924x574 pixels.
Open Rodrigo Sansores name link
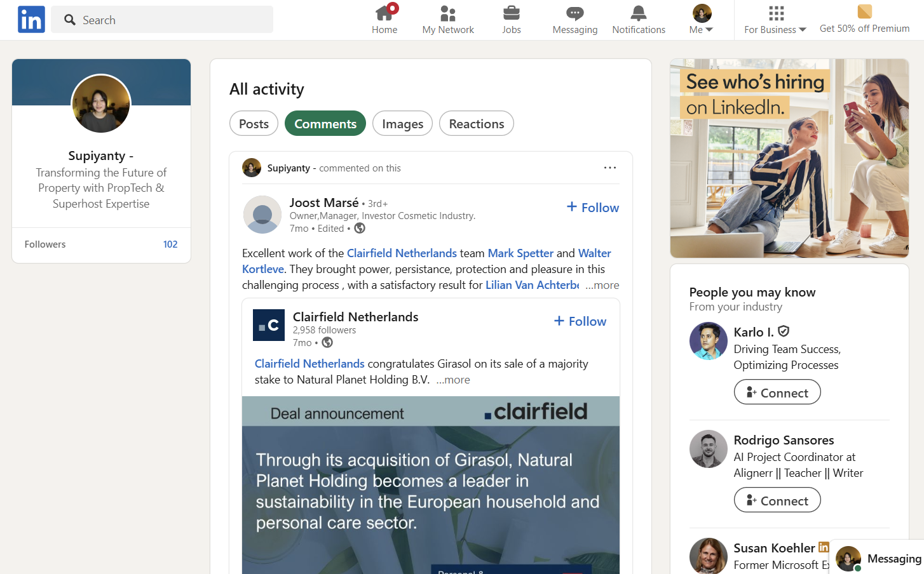[784, 440]
